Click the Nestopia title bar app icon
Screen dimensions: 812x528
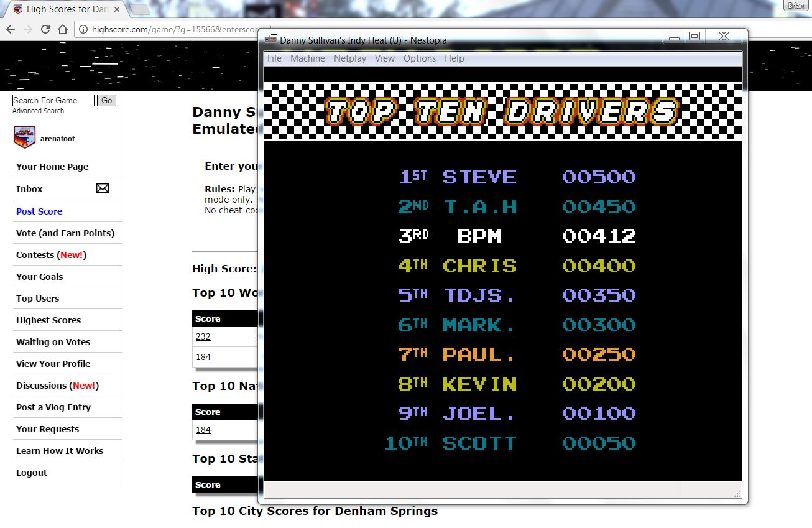click(x=270, y=40)
